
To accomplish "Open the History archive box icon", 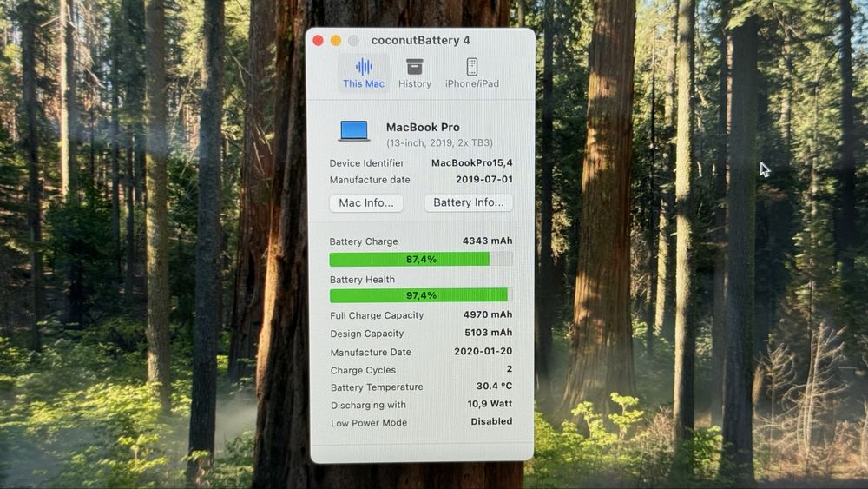I will (415, 67).
